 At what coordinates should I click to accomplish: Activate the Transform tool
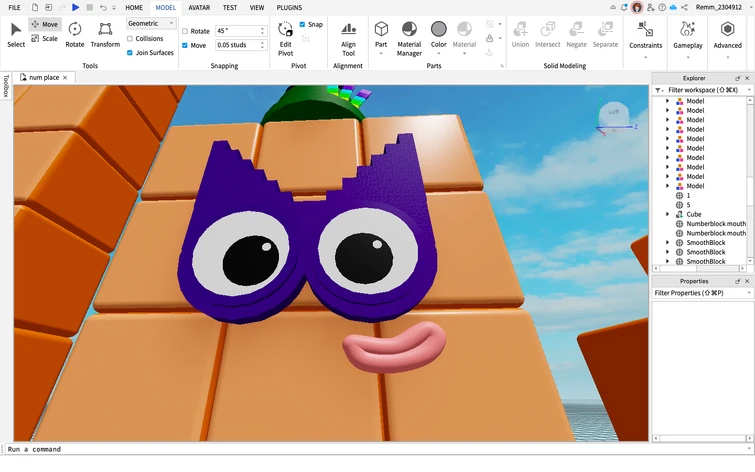click(105, 35)
